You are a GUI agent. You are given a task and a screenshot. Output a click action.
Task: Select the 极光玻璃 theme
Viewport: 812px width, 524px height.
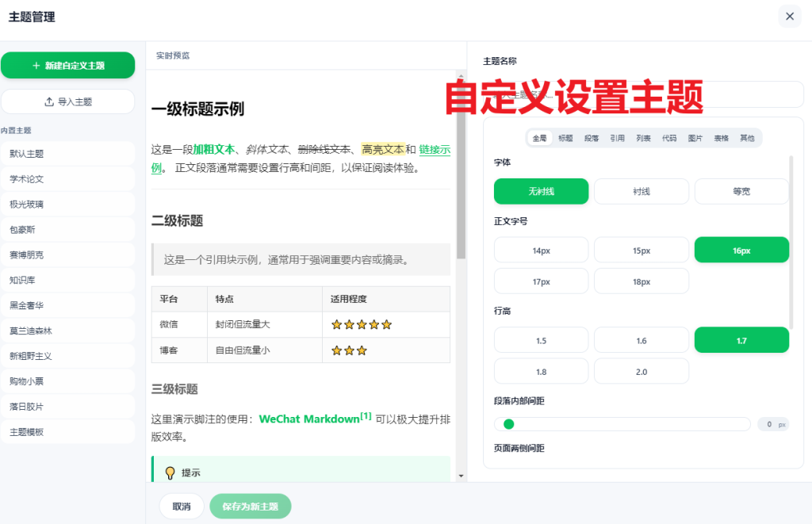68,204
